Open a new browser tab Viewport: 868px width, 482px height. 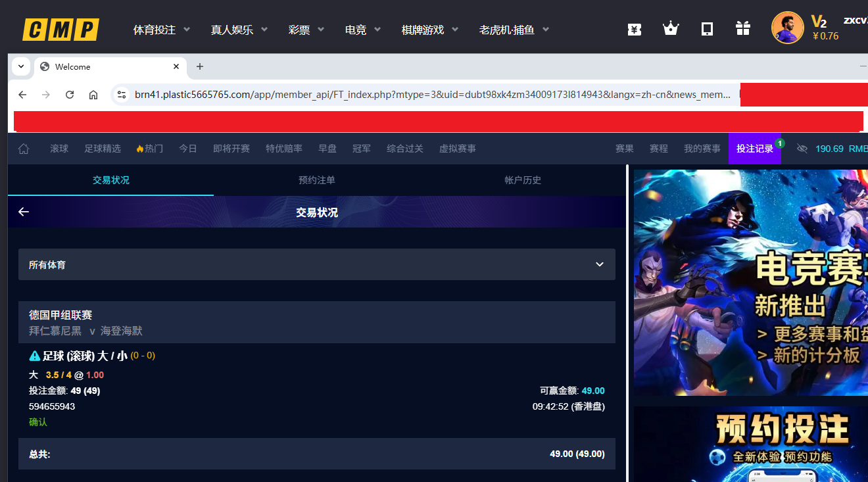click(x=200, y=66)
